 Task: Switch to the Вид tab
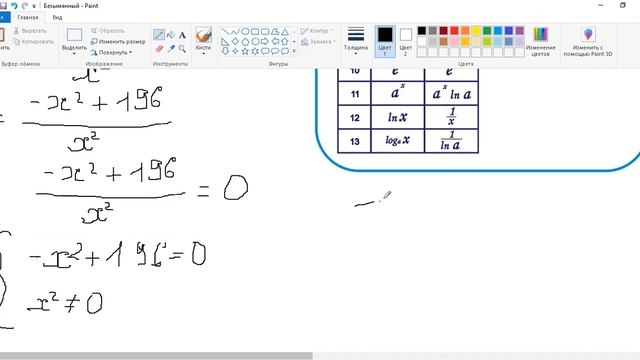pyautogui.click(x=58, y=18)
